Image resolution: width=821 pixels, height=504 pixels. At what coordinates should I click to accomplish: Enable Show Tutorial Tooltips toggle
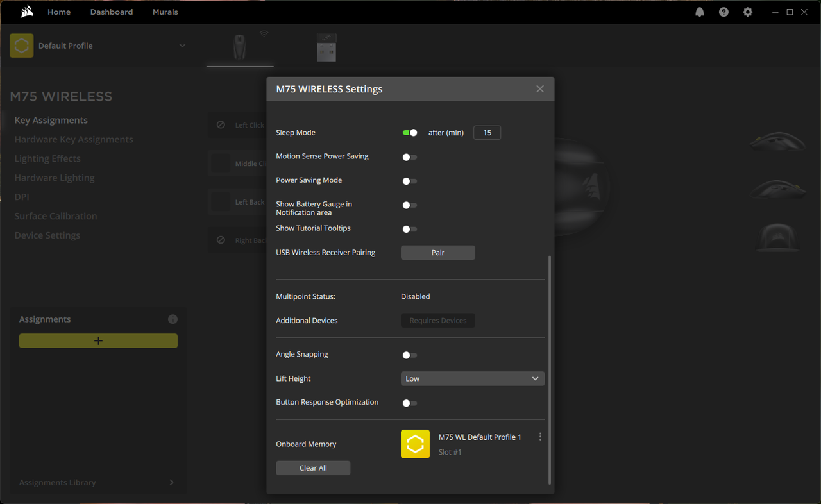pos(410,229)
